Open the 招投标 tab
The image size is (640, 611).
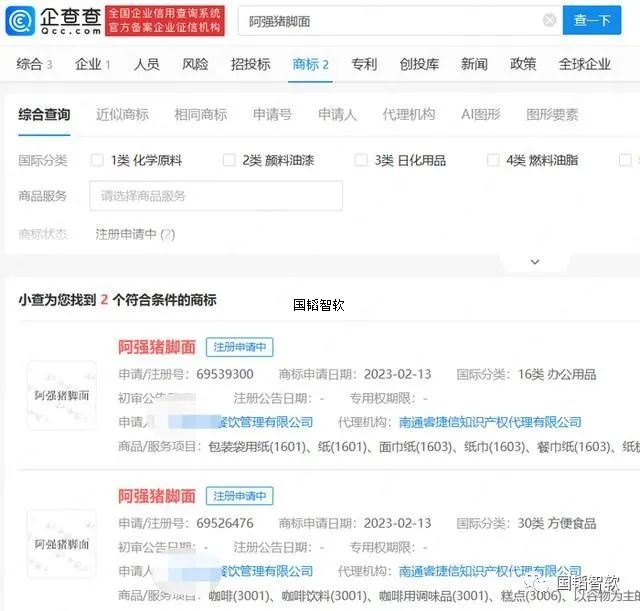click(251, 64)
